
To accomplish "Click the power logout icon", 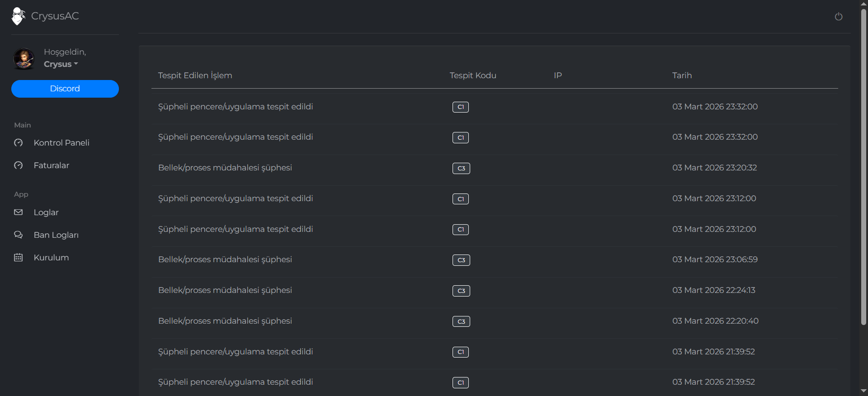I will (x=838, y=17).
